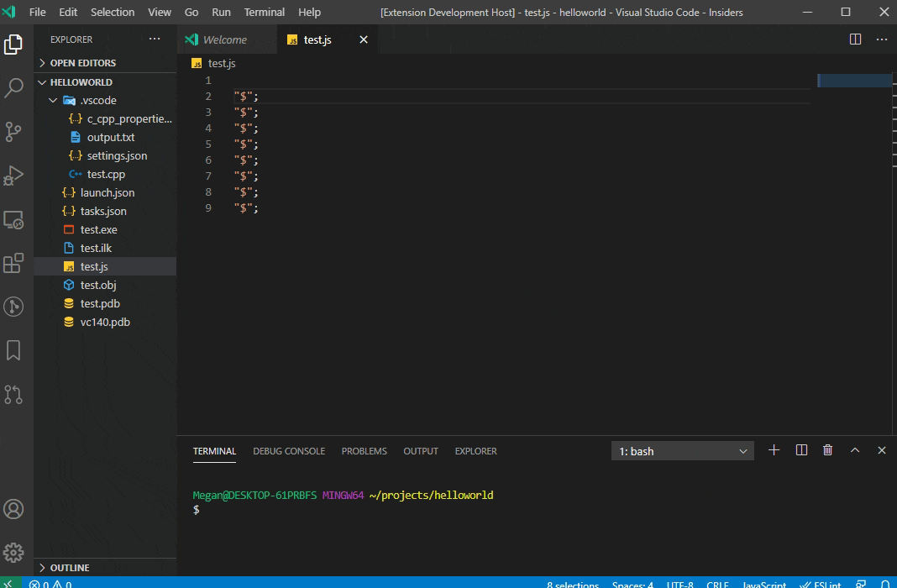The width and height of the screenshot is (897, 588).
Task: Open the DEBUG CONSOLE panel tab
Action: click(x=289, y=451)
